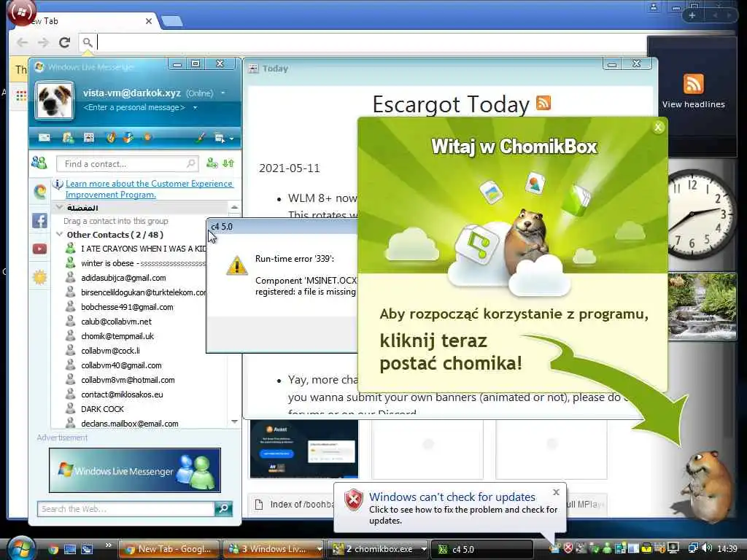Open the Today news icon in Messenger toolbar
This screenshot has height=560, width=747.
[x=88, y=138]
